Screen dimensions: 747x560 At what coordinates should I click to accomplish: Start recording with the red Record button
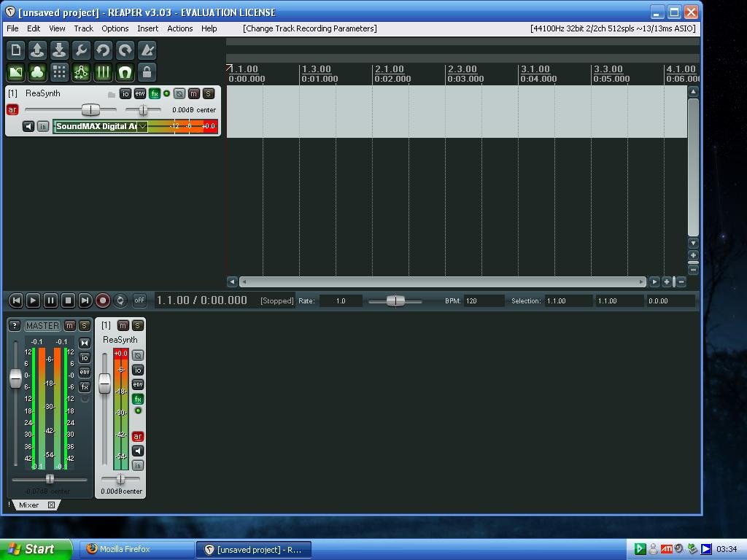(102, 300)
